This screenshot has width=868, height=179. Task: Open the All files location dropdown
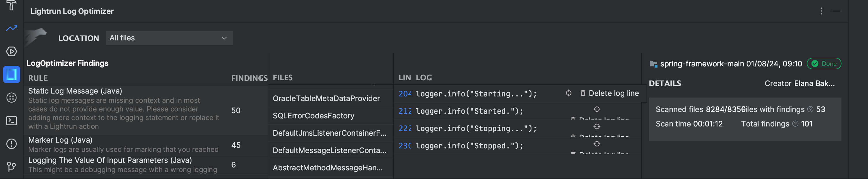pyautogui.click(x=169, y=38)
